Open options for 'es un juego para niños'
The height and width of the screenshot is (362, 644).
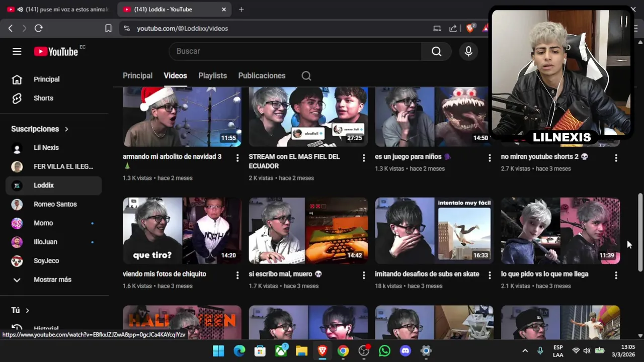coord(490,158)
